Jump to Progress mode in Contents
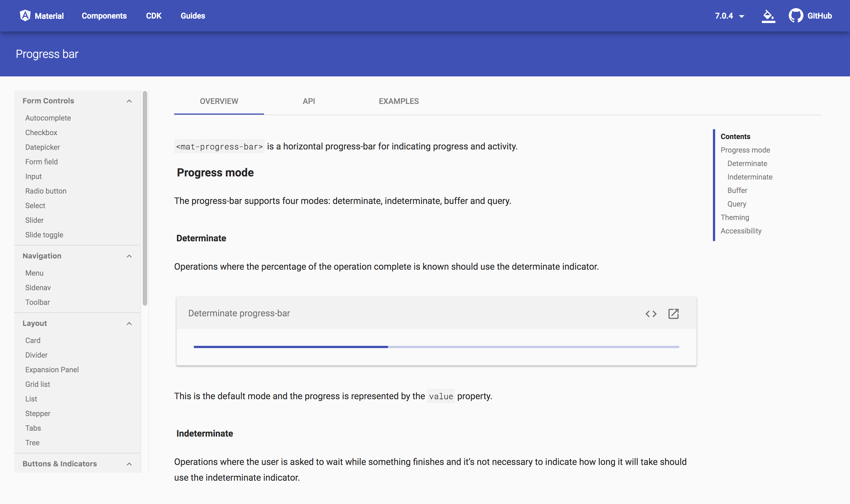 click(x=745, y=150)
